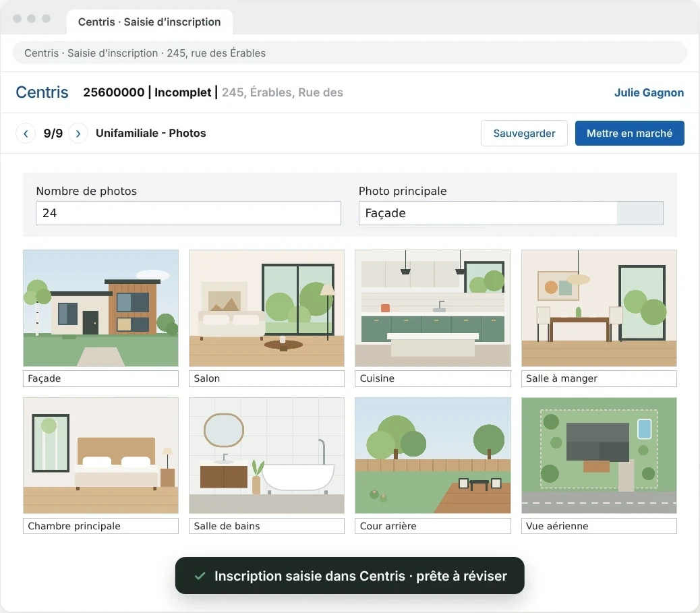The height and width of the screenshot is (613, 700).
Task: Click the Centris logo
Action: (x=42, y=92)
